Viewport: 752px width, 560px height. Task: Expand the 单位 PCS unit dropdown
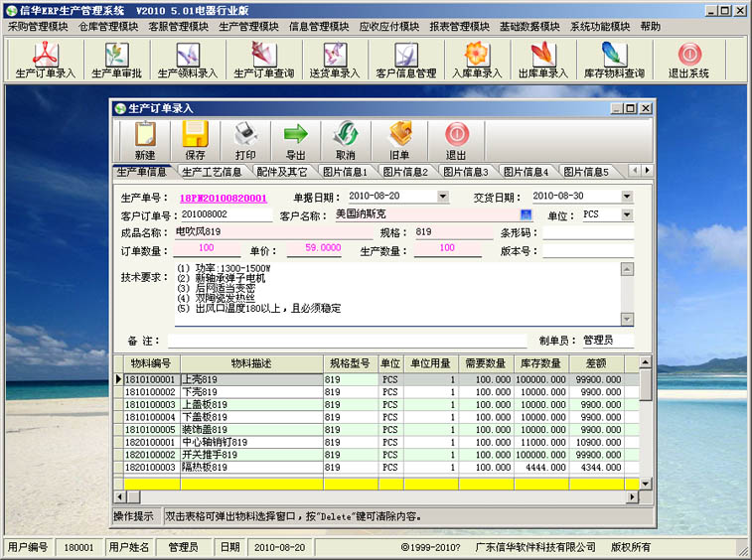[x=627, y=214]
